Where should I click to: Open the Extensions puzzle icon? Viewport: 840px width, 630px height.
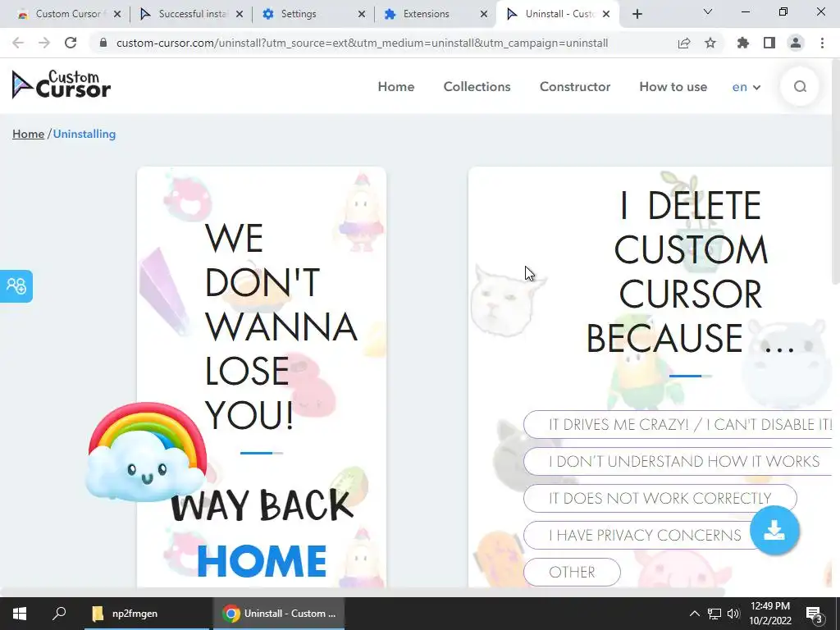743,43
